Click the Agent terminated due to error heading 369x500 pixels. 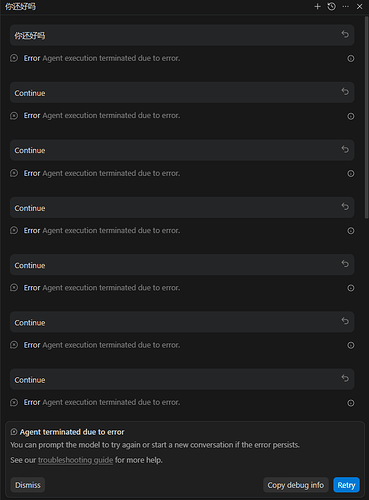(72, 432)
